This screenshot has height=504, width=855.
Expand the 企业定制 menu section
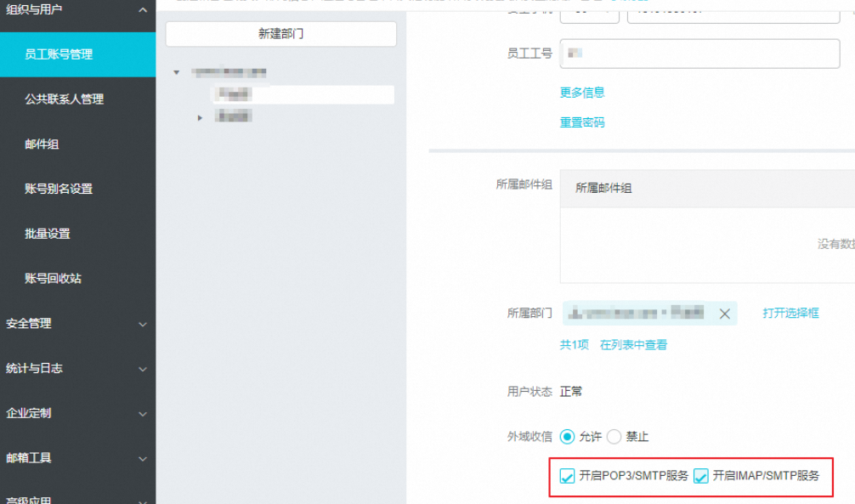(142, 414)
